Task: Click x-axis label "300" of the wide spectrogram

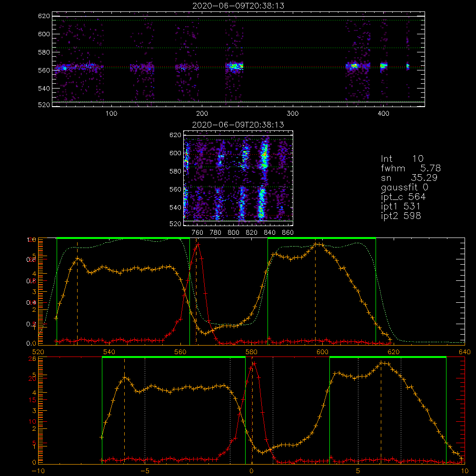Action: [293, 114]
